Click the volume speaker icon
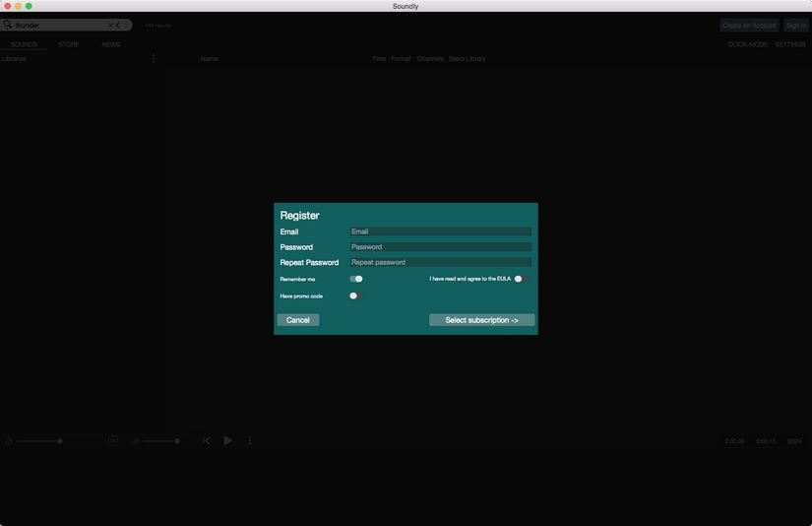 pos(135,441)
